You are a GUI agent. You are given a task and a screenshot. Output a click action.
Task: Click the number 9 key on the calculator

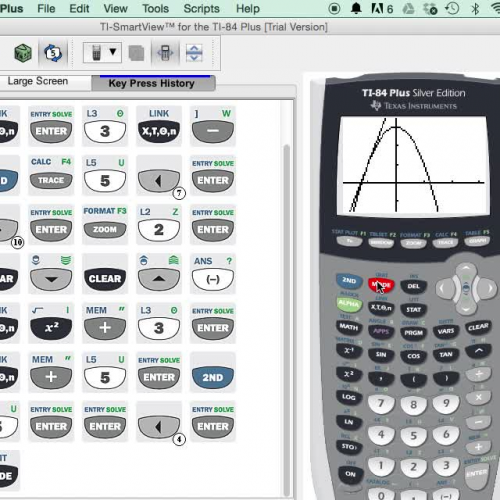coord(446,403)
